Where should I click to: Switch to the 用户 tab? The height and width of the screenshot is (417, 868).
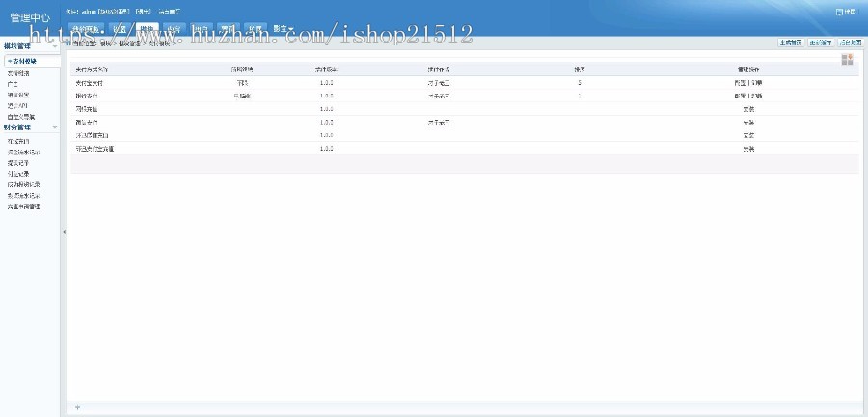[201, 29]
